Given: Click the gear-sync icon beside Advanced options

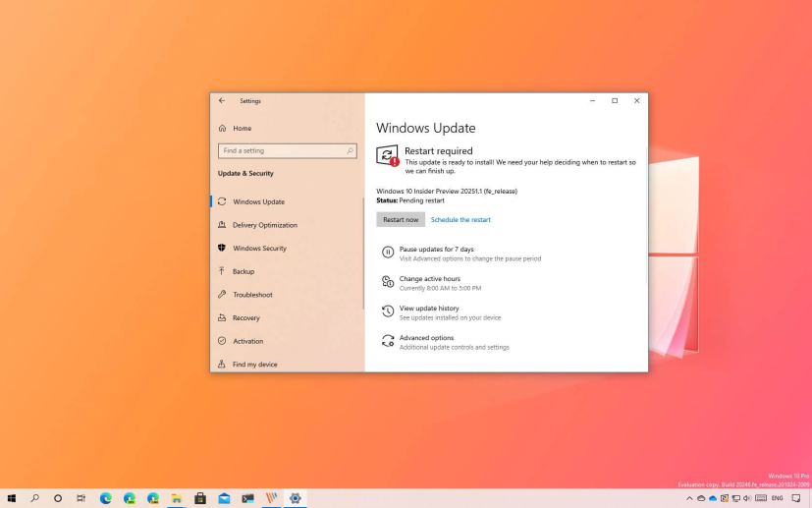Looking at the screenshot, I should pos(388,341).
